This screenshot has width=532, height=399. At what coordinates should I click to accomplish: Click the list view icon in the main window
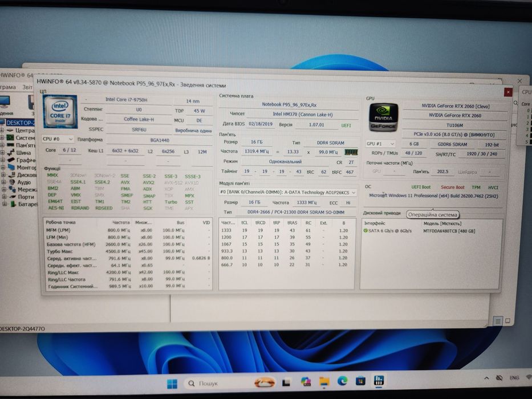tap(498, 320)
